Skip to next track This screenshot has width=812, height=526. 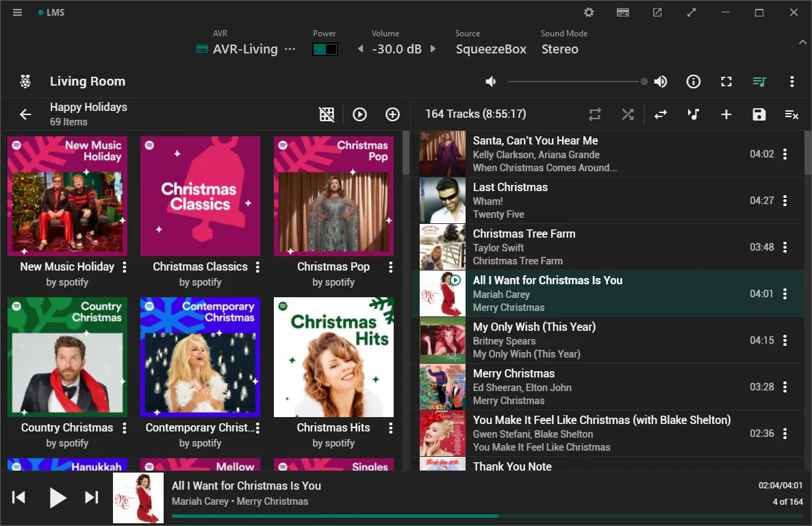click(x=92, y=497)
